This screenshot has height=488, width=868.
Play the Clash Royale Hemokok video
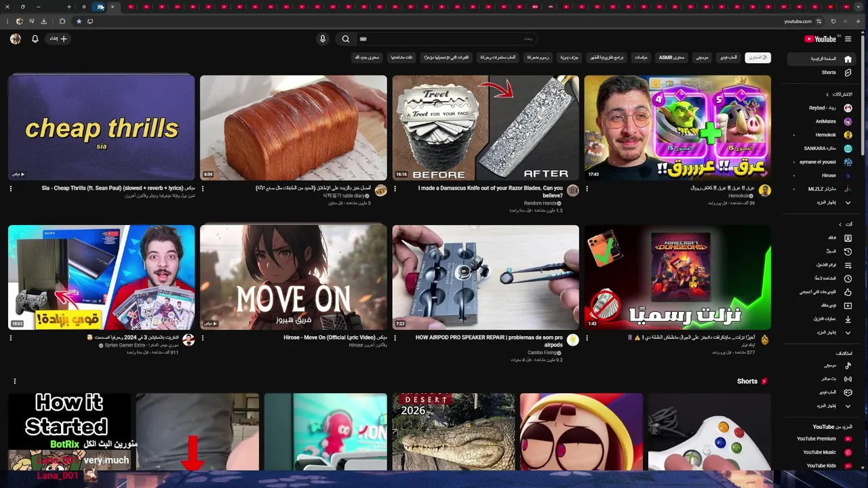(677, 127)
